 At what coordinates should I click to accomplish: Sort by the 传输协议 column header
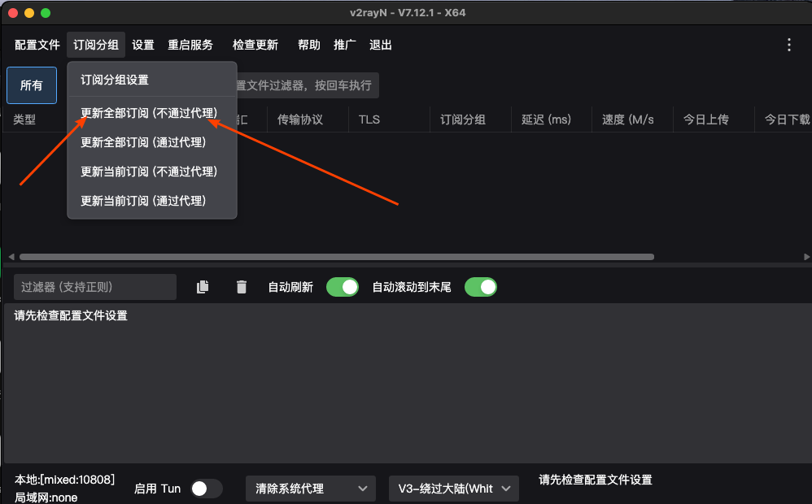(x=300, y=119)
